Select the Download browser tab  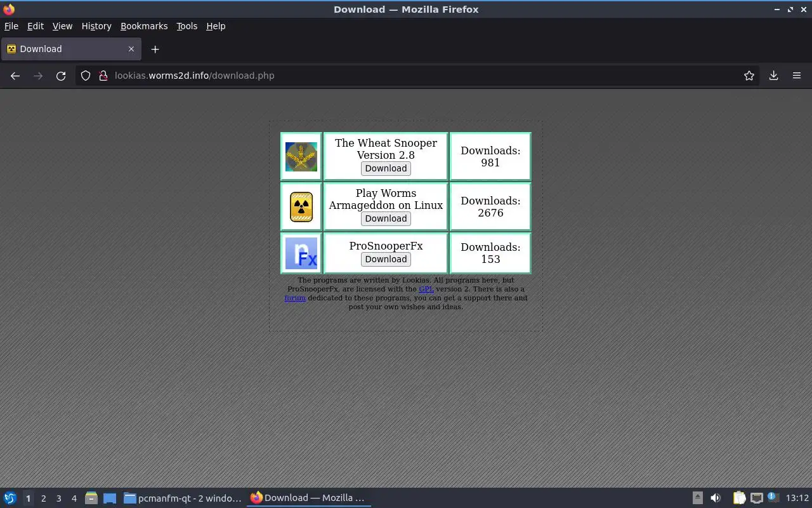pos(70,49)
